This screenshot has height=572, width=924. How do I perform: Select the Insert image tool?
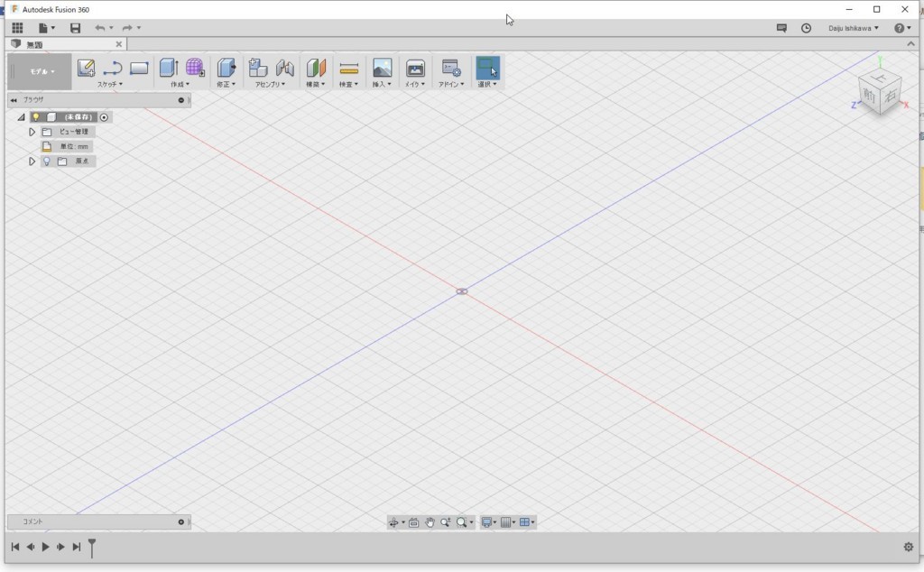pyautogui.click(x=382, y=68)
